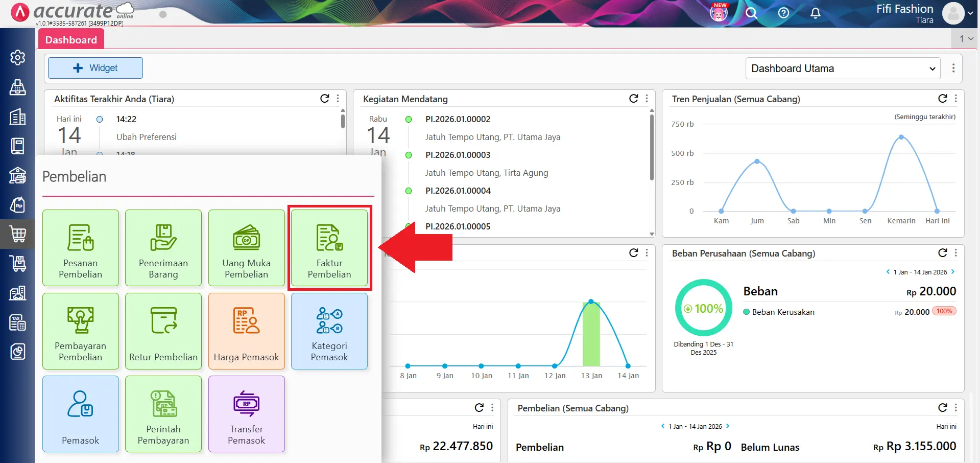The width and height of the screenshot is (980, 463).
Task: Open the shopping cart Pembelian sidebar menu
Action: pyautogui.click(x=18, y=234)
